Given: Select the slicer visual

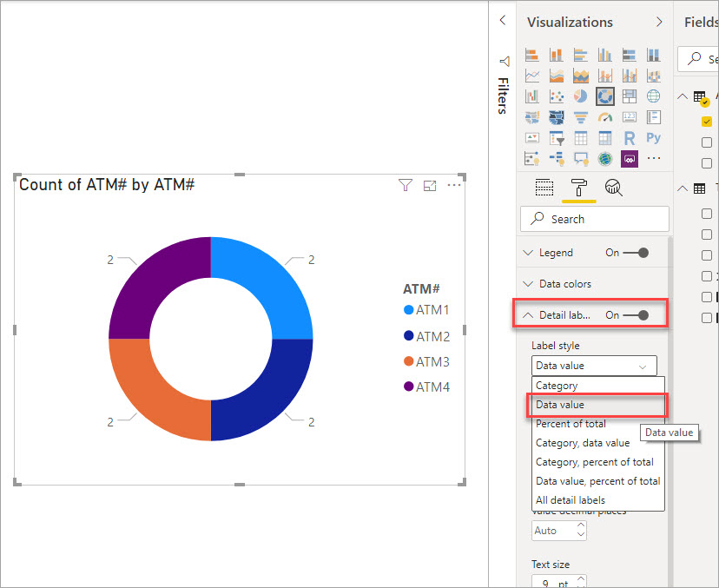Looking at the screenshot, I should coord(557,137).
